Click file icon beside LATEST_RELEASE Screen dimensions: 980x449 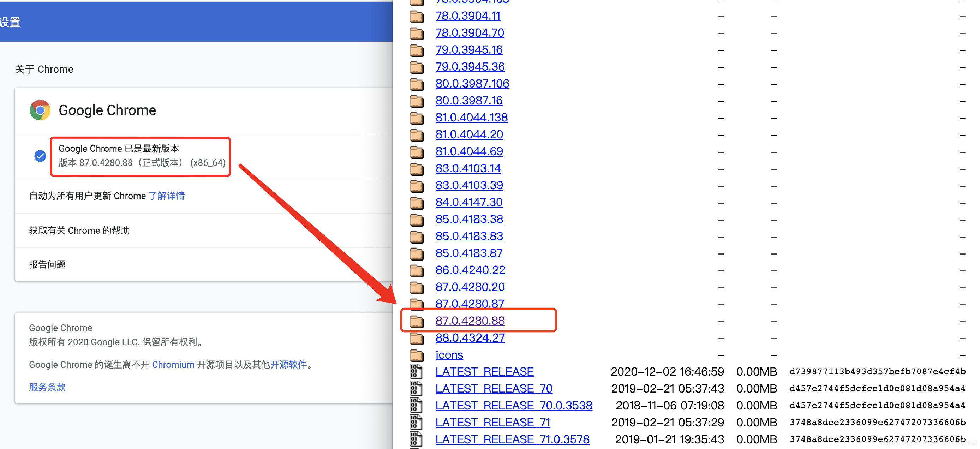pyautogui.click(x=416, y=372)
